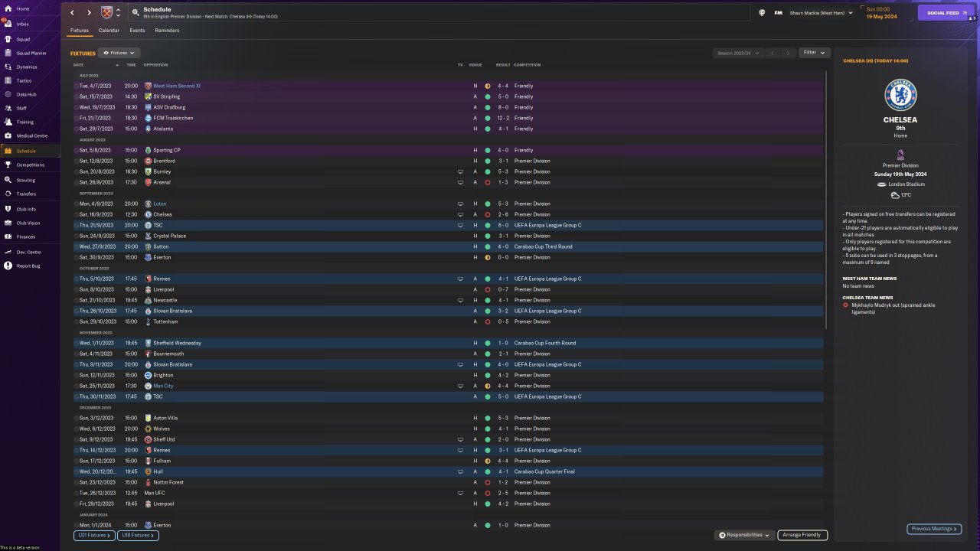
Task: Go back using the top-bar back arrow
Action: pyautogui.click(x=73, y=13)
